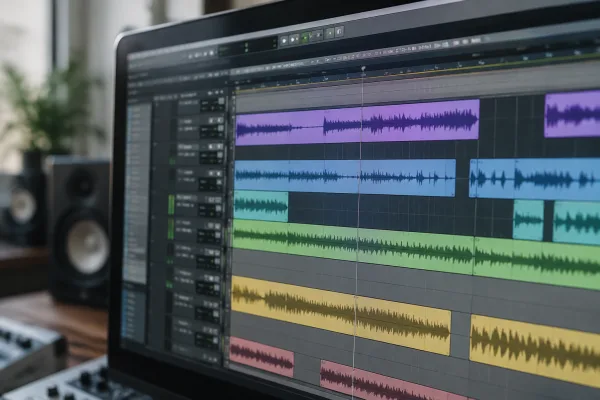Select the long blue audio clip on the left
The height and width of the screenshot is (400, 600).
tap(345, 177)
